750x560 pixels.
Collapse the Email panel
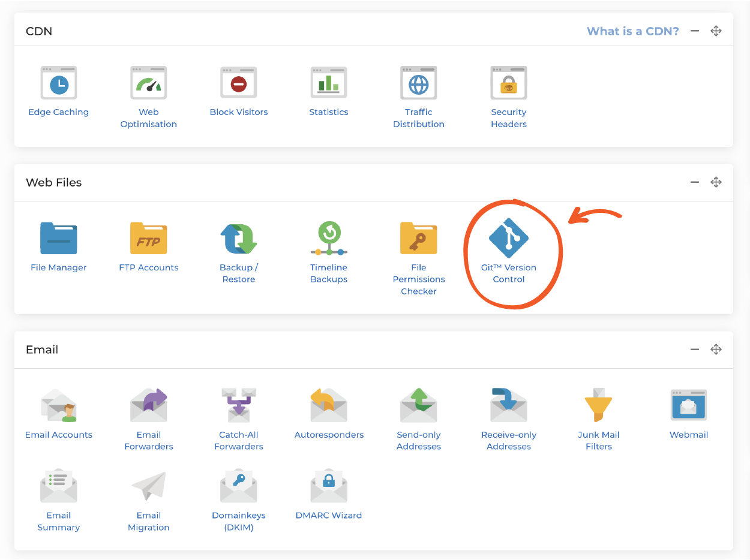(695, 350)
